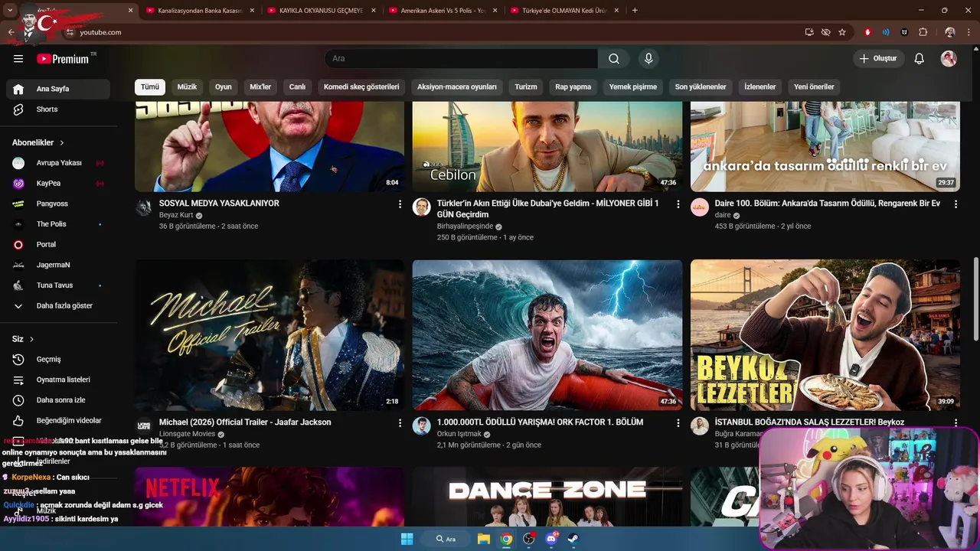Open options menu for SOSYAL MEDYA YASAKLANIYOR video
This screenshot has width=980, height=551.
pos(400,204)
